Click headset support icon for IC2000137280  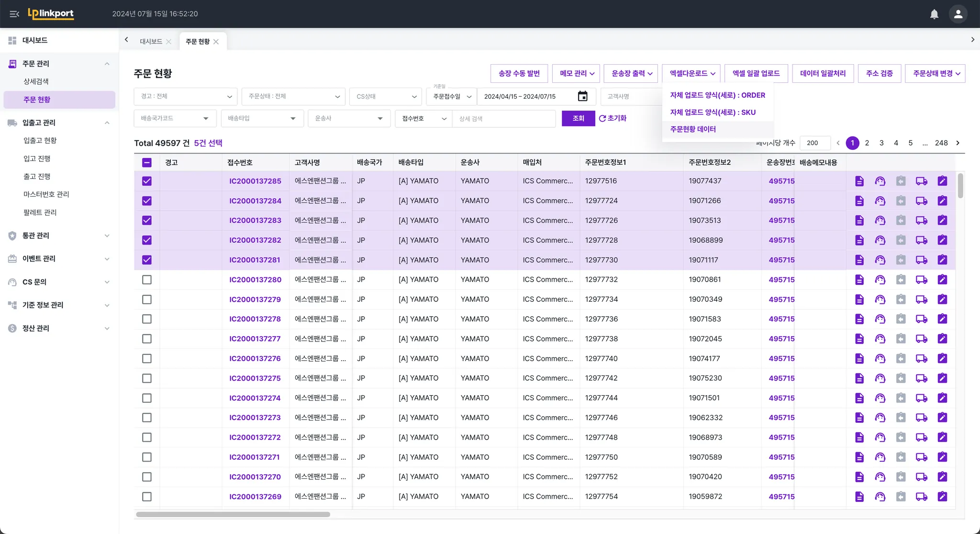coord(880,280)
